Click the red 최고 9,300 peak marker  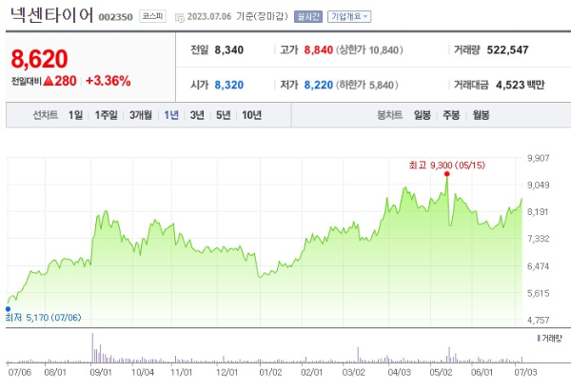tap(447, 174)
